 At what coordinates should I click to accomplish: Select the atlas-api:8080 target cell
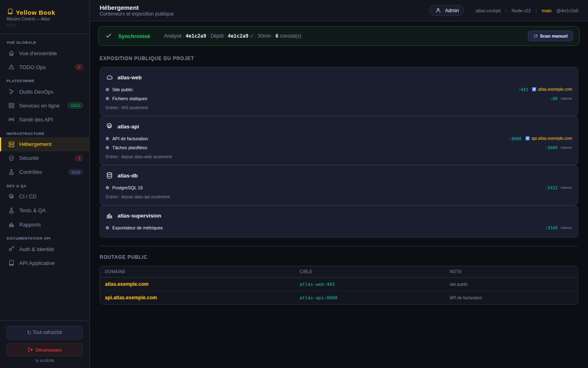[318, 298]
